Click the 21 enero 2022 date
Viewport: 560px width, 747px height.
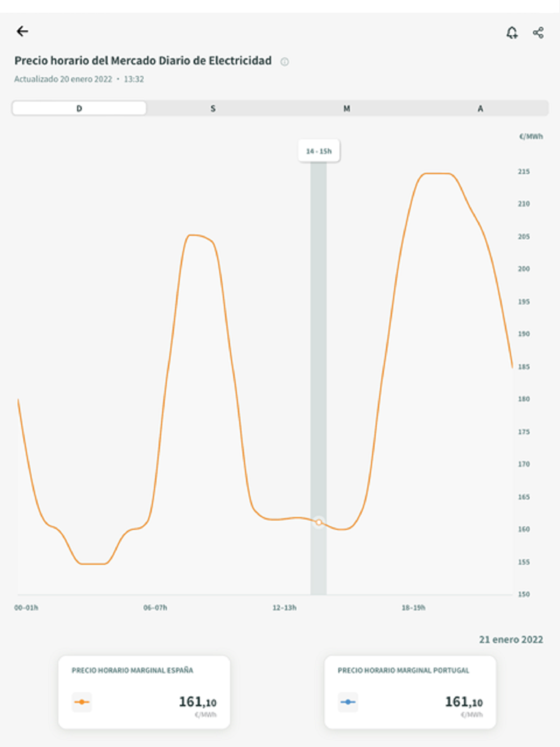pos(511,639)
